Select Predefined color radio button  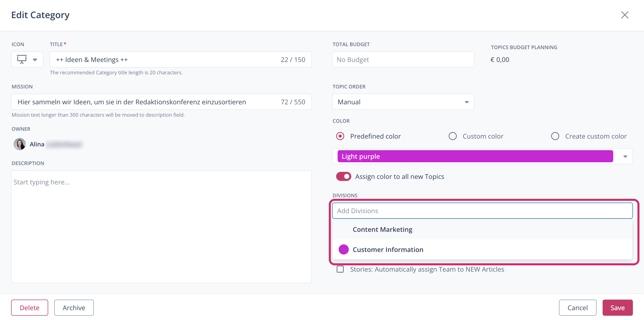(340, 136)
